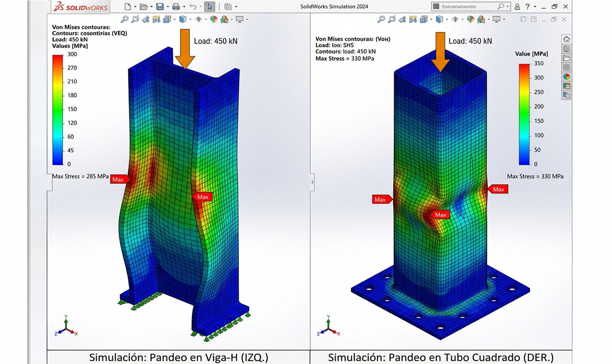This screenshot has width=612, height=364.
Task: Click the left-side split layout button in right viewport
Action: (x=523, y=19)
